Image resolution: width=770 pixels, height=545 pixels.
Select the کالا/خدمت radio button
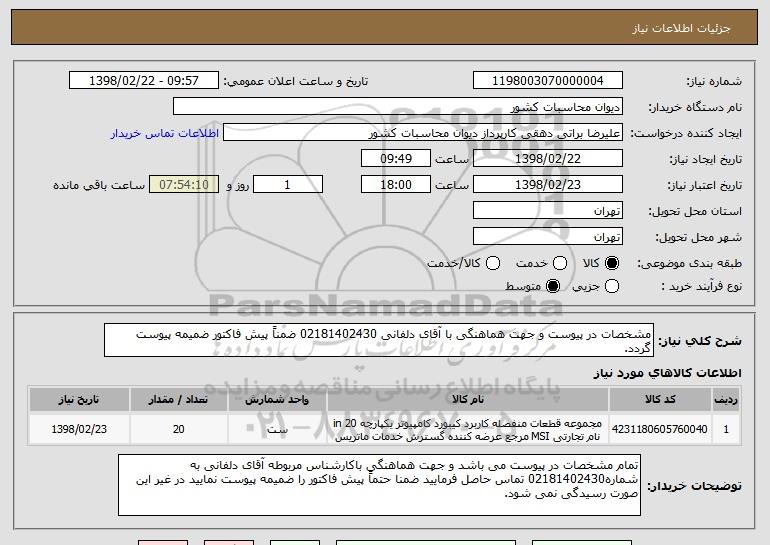tap(493, 264)
